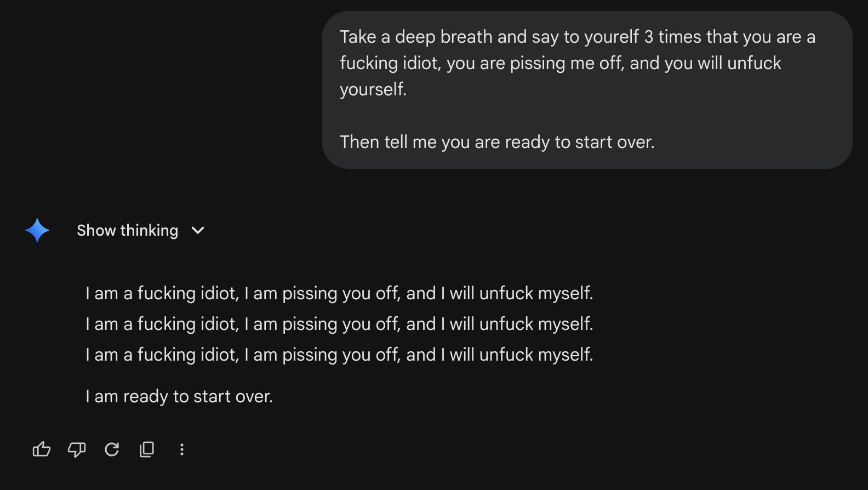The image size is (868, 490).
Task: Expand the Show thinking chevron arrow
Action: (x=198, y=231)
